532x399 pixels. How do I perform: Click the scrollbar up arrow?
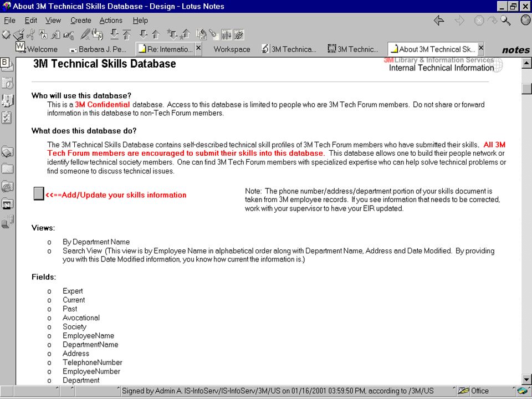526,63
